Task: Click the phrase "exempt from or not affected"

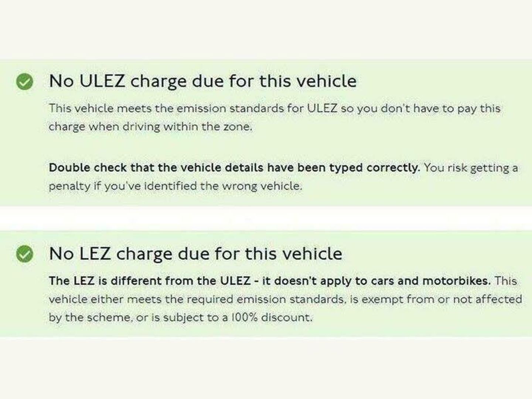Action: click(x=441, y=299)
